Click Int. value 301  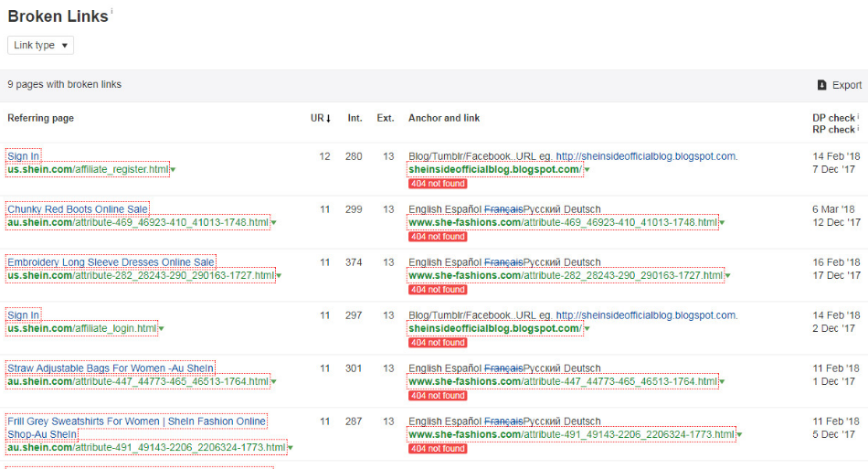pos(354,368)
